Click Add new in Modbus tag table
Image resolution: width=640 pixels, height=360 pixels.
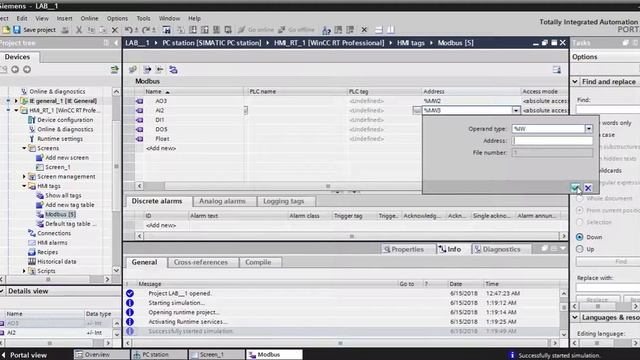[x=161, y=148]
